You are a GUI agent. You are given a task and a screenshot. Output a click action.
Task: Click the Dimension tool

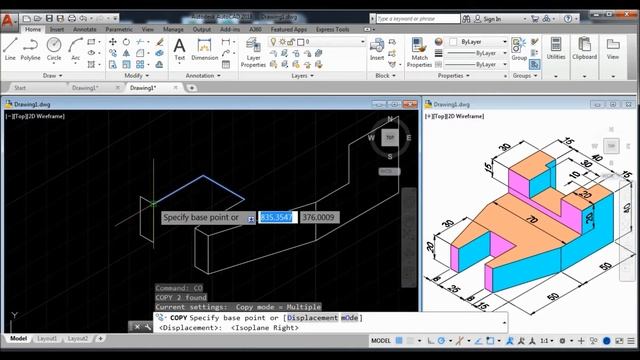pos(204,49)
